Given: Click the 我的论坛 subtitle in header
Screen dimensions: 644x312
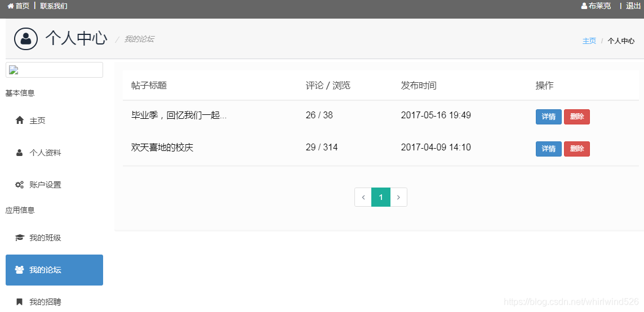Looking at the screenshot, I should coord(139,39).
